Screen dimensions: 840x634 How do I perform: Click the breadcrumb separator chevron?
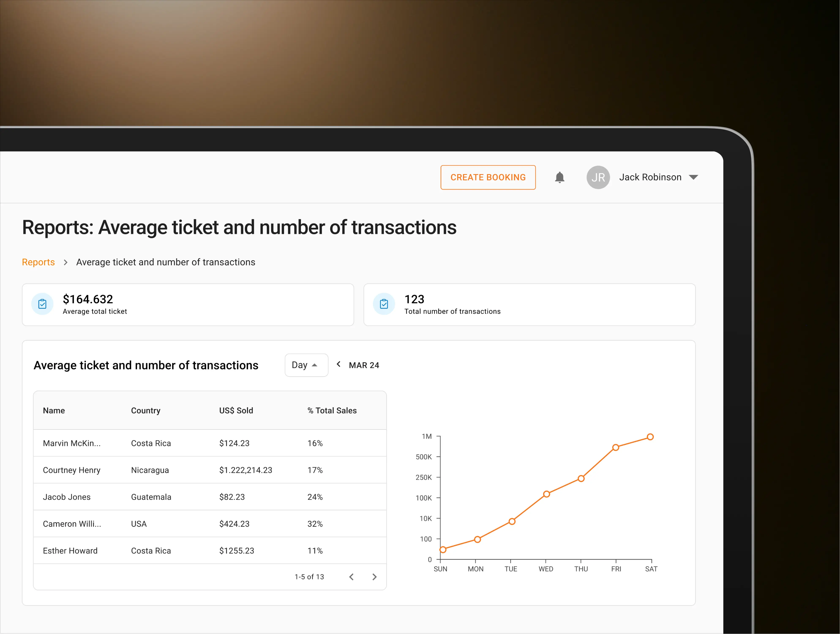[x=65, y=262]
